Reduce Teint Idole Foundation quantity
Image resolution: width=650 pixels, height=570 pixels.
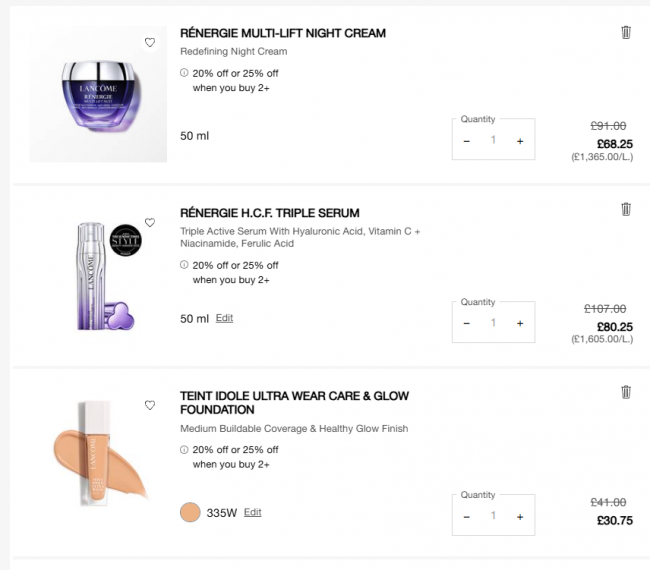tap(467, 517)
